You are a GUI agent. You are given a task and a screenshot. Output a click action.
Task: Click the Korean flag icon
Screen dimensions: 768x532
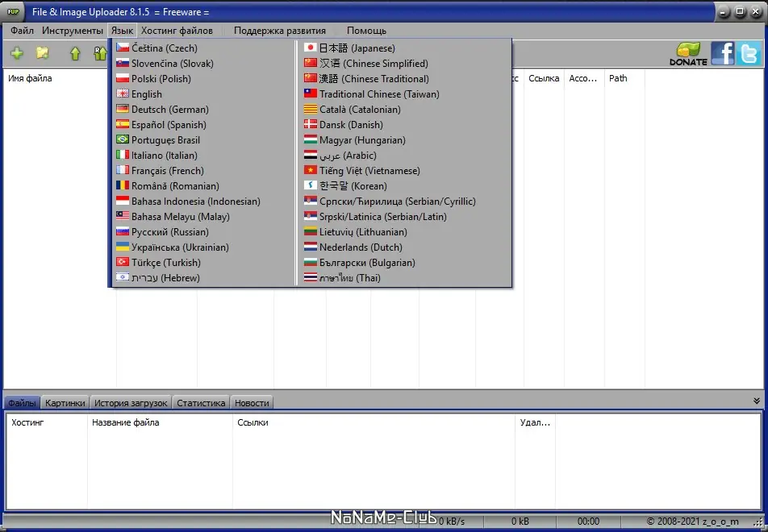pos(311,185)
